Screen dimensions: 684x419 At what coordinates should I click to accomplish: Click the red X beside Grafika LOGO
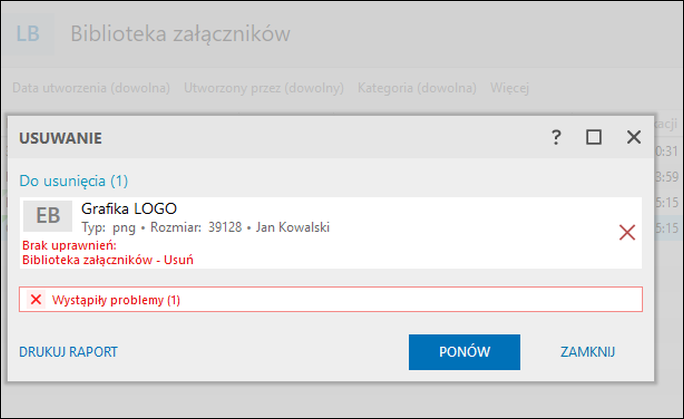point(627,232)
